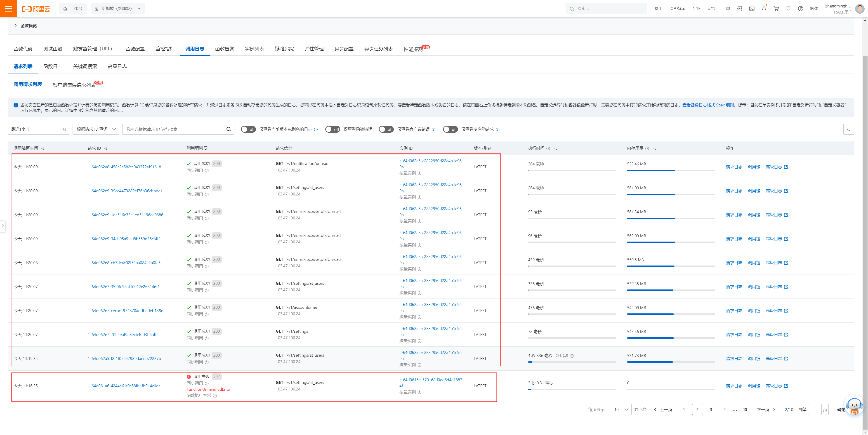868x435 pixels.
Task: Click the top search bar
Action: pos(606,9)
